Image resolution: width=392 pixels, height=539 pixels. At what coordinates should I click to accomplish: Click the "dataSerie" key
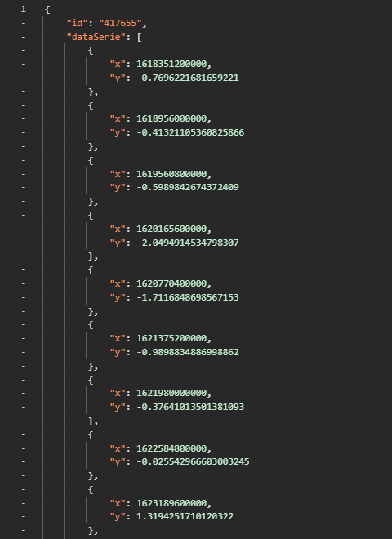[x=96, y=37]
